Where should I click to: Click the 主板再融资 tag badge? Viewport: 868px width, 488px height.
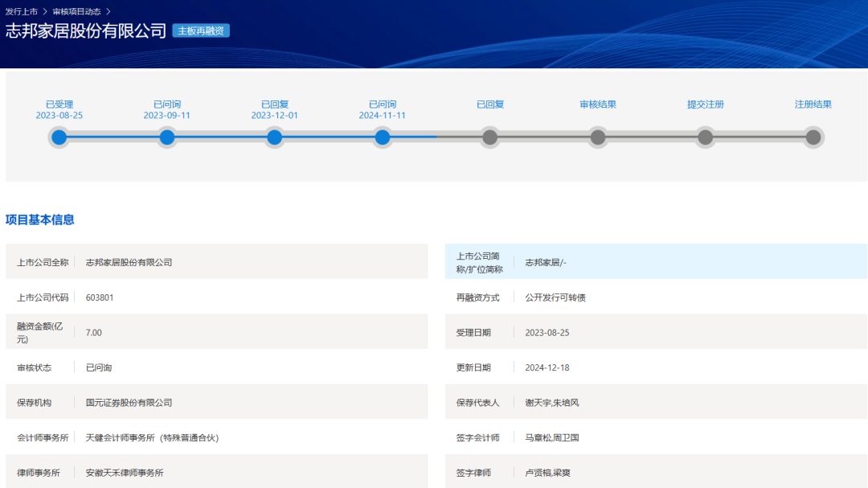[x=201, y=31]
